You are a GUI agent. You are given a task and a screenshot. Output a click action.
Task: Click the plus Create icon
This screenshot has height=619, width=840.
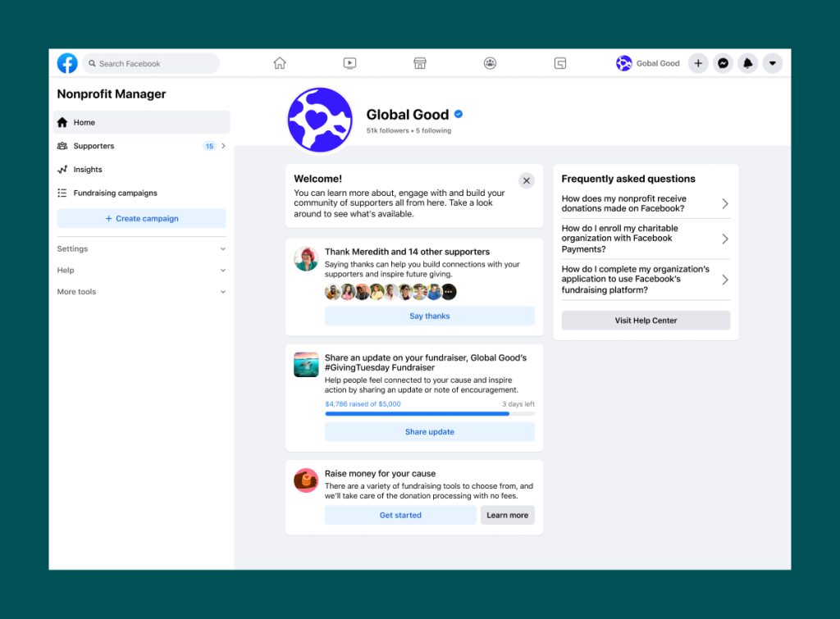click(698, 63)
